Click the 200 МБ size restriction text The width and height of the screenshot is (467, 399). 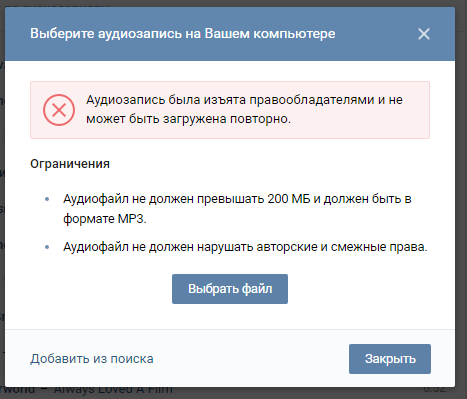click(289, 199)
